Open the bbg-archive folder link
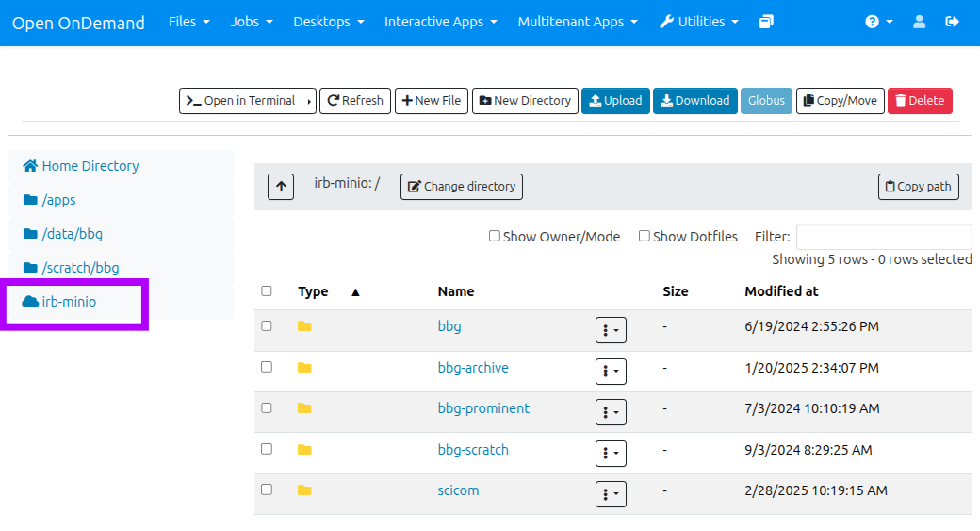 [473, 368]
